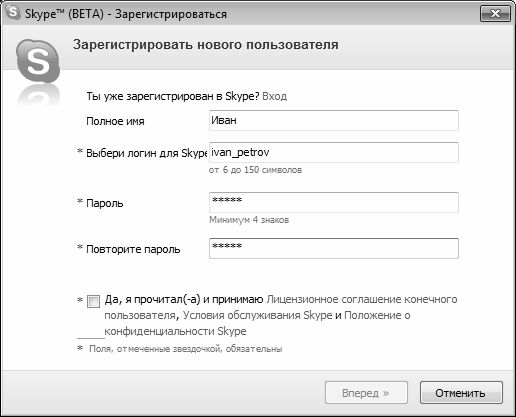
Task: Click the Полное имя label
Action: pyautogui.click(x=115, y=121)
